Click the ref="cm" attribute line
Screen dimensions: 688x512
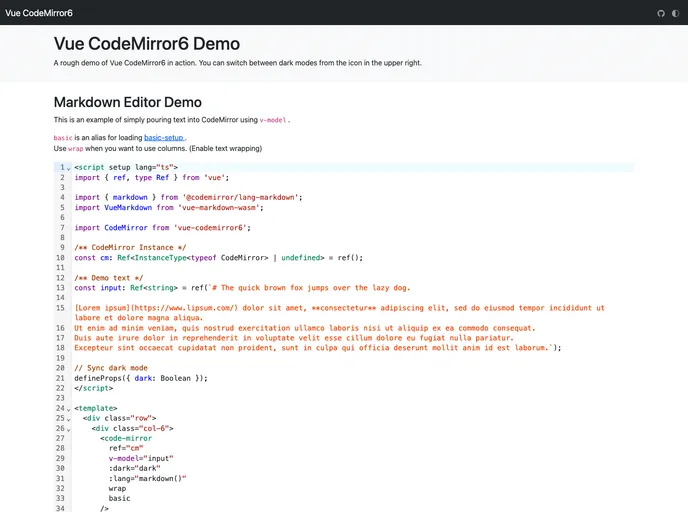tap(126, 448)
